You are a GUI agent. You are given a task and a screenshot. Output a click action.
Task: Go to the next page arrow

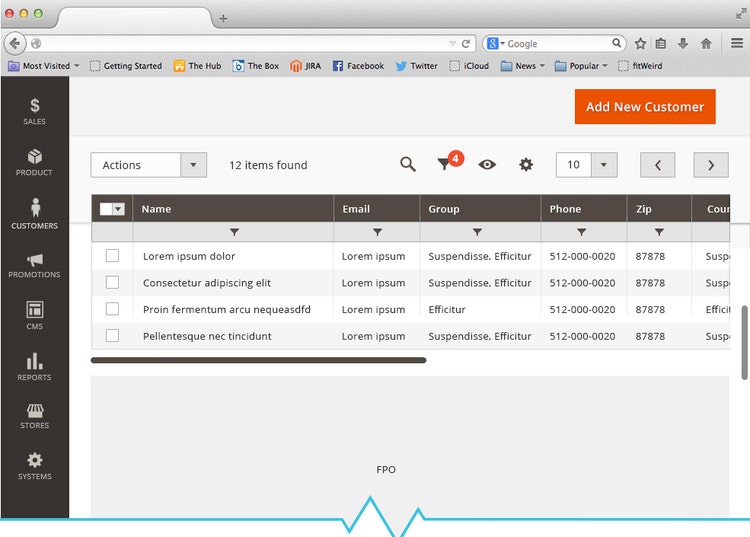[x=710, y=165]
